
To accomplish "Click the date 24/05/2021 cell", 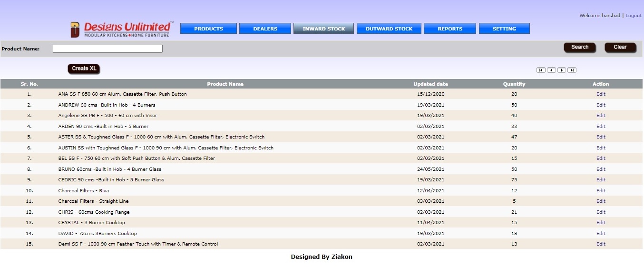I will [x=430, y=169].
